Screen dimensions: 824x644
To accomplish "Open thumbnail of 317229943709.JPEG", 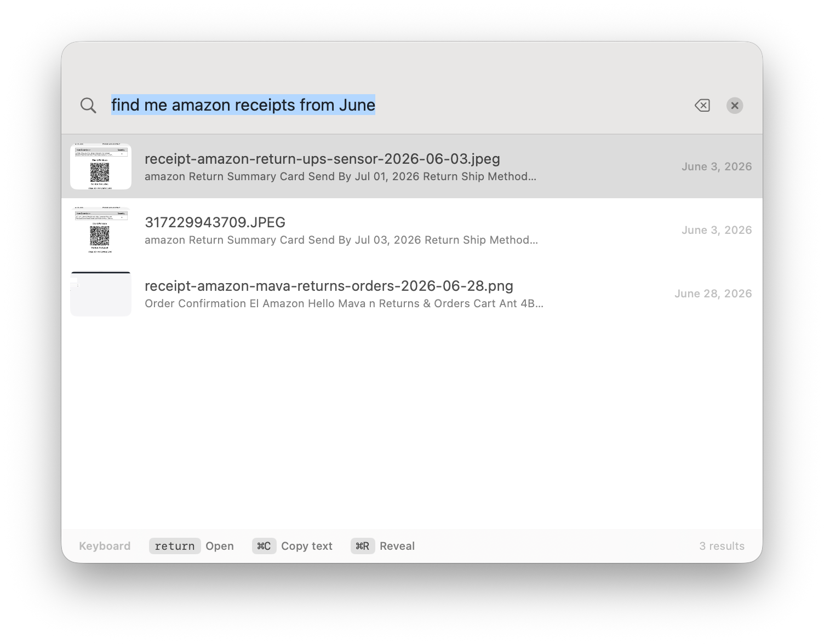I will click(x=101, y=230).
